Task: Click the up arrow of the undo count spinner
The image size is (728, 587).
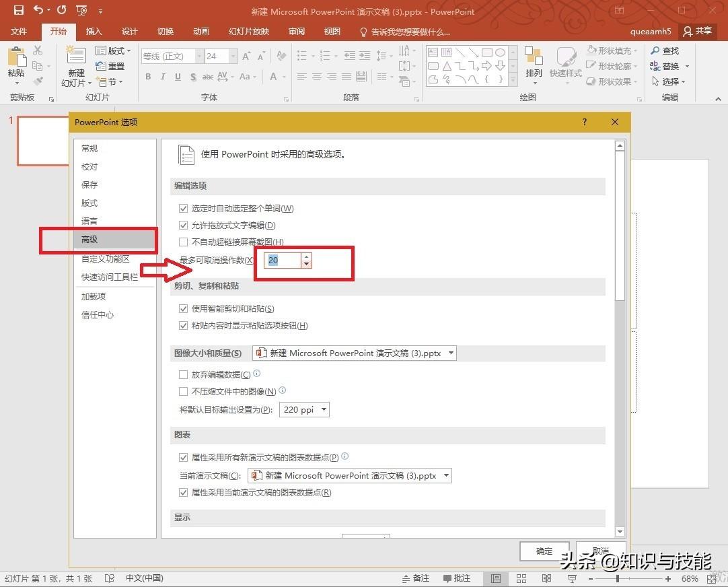Action: [306, 256]
